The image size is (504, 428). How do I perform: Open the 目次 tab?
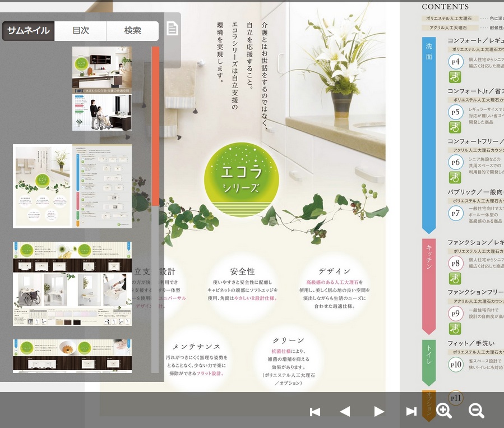tap(80, 31)
